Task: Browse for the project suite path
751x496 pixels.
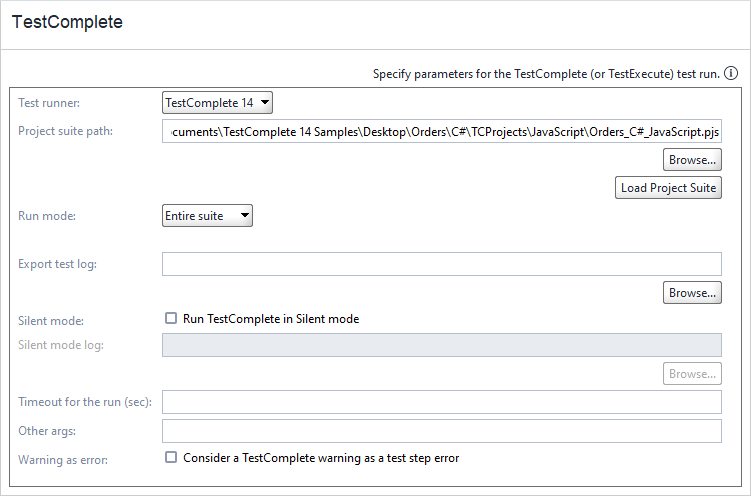Action: tap(692, 159)
